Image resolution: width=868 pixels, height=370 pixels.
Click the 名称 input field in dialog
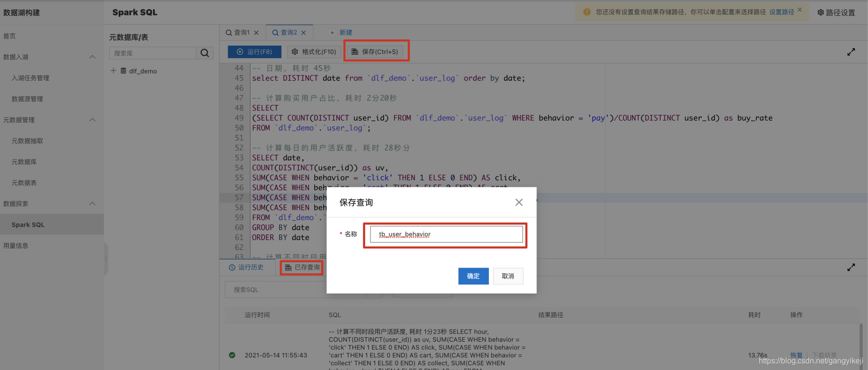tap(447, 234)
